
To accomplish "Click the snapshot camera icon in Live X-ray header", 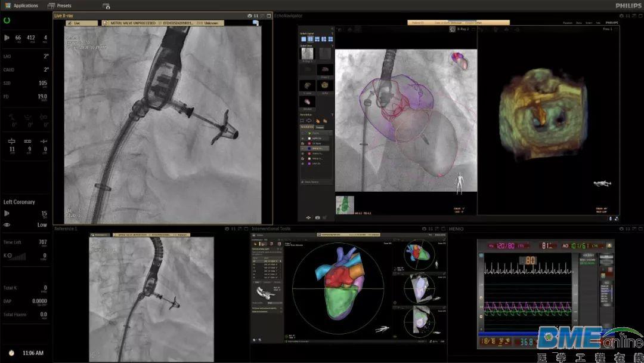I will pyautogui.click(x=249, y=16).
